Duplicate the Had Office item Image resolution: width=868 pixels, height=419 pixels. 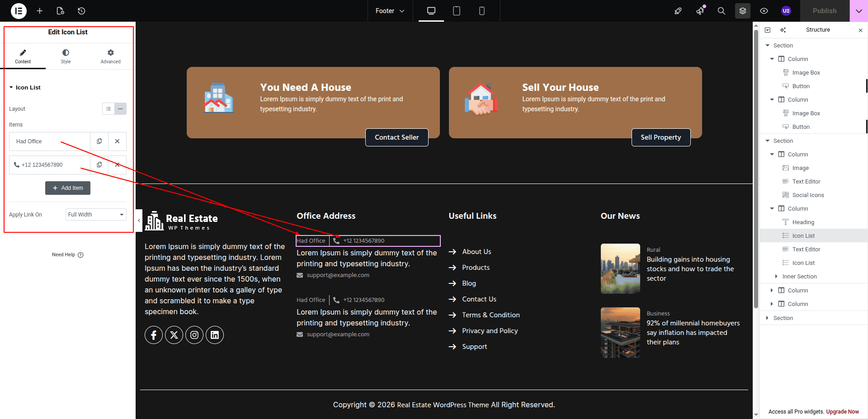pyautogui.click(x=99, y=141)
